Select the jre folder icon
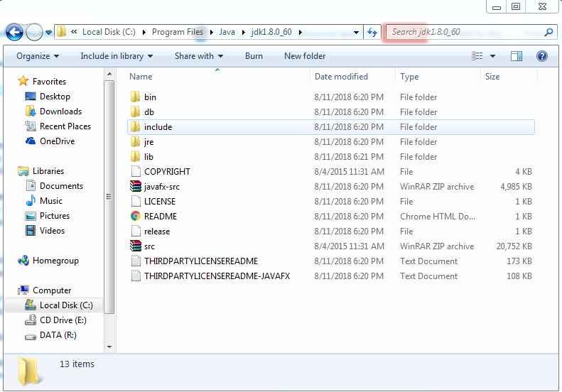 pyautogui.click(x=135, y=141)
